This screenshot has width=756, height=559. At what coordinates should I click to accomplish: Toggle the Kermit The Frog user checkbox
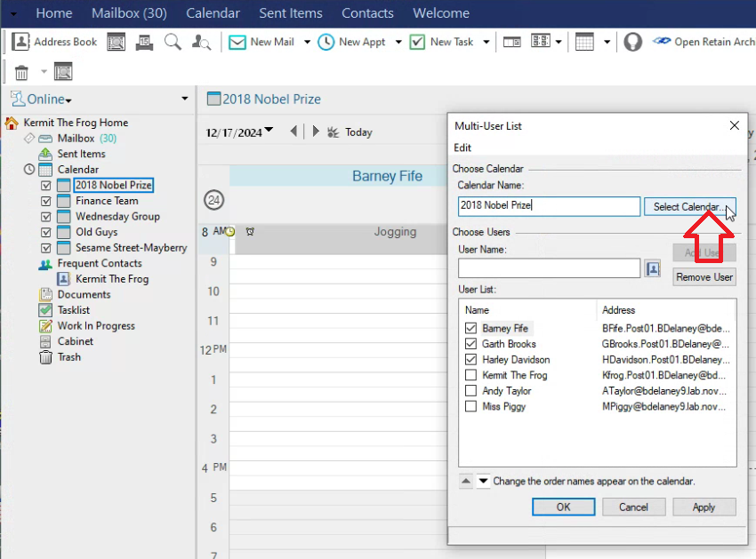(x=470, y=375)
